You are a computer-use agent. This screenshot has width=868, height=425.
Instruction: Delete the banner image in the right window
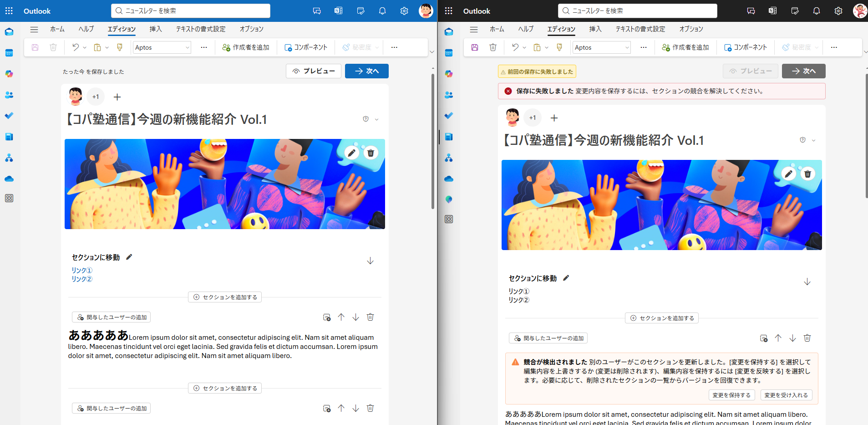807,174
